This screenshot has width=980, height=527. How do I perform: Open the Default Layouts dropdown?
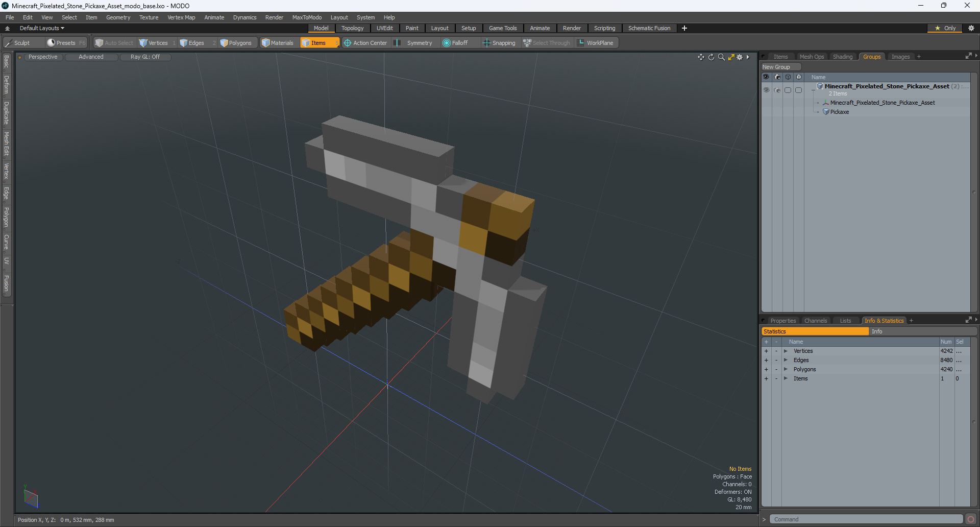pyautogui.click(x=42, y=28)
